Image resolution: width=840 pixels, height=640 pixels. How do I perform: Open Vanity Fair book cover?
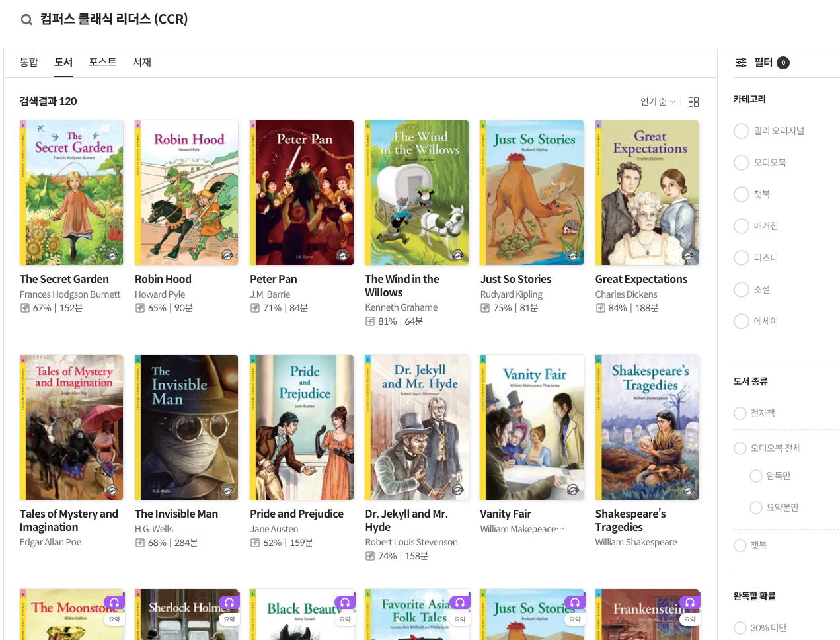[532, 428]
